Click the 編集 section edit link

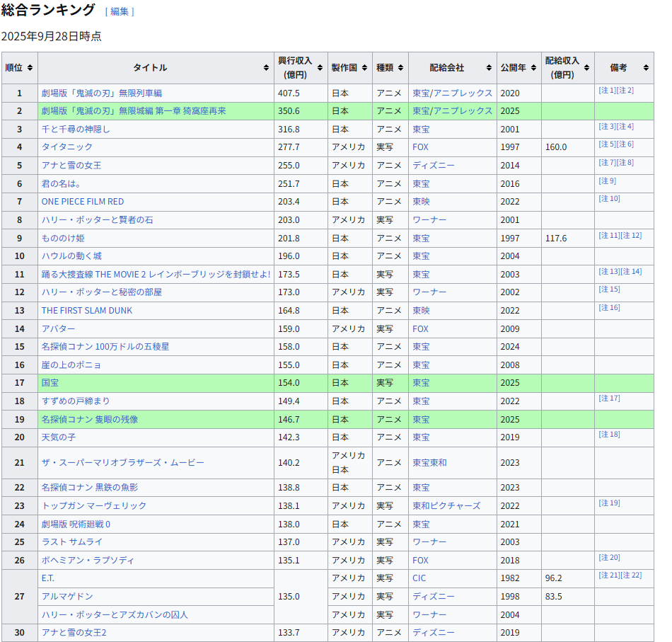coord(119,11)
